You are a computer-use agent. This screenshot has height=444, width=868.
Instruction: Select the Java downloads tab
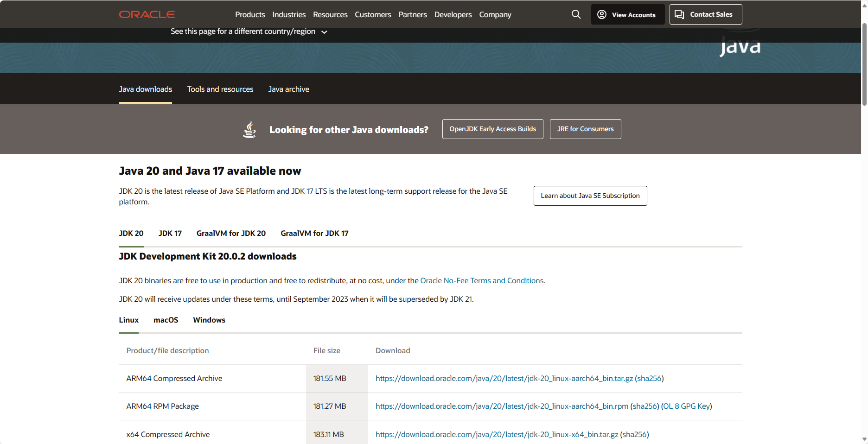(x=146, y=89)
